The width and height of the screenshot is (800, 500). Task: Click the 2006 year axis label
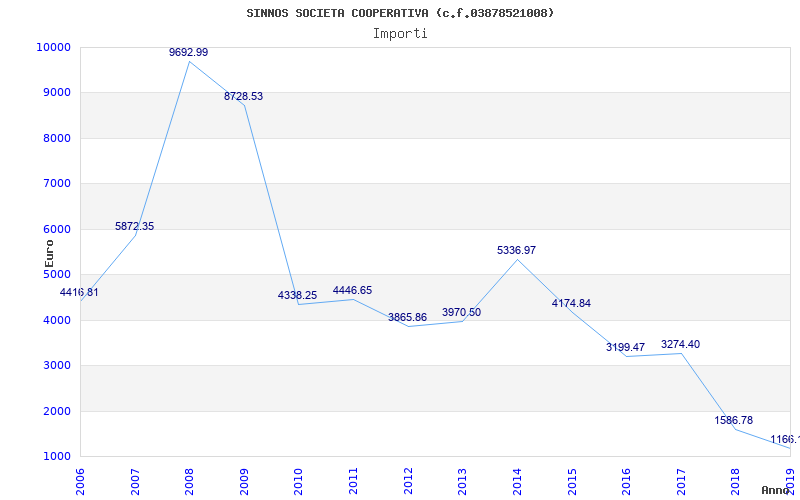pyautogui.click(x=81, y=482)
